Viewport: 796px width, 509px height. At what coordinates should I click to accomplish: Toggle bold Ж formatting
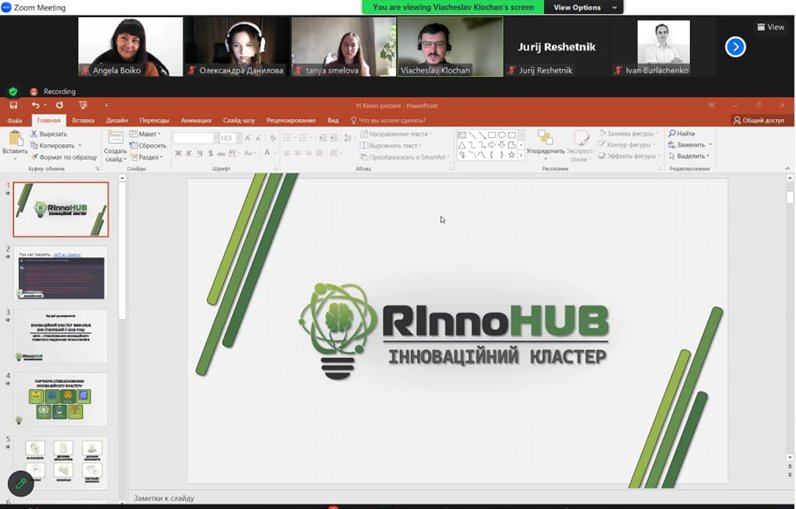tap(178, 153)
